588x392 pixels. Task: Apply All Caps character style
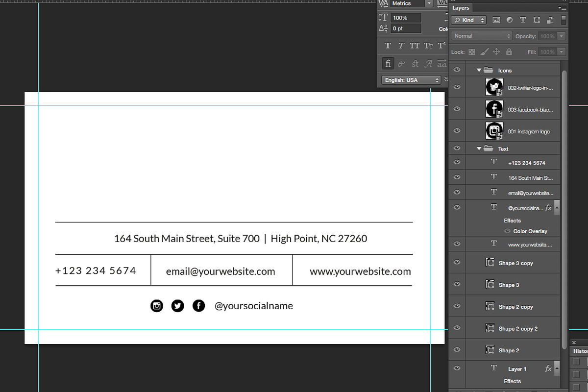click(x=415, y=46)
